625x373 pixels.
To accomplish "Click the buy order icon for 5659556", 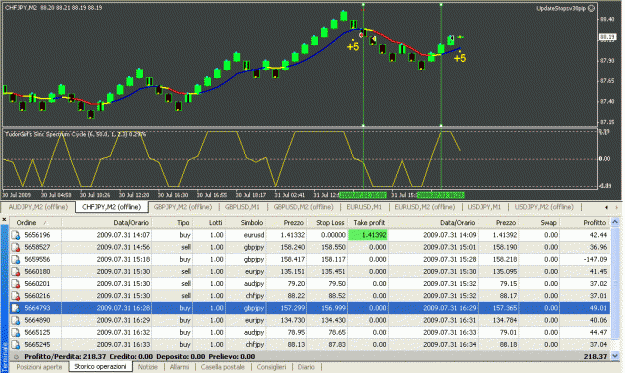I will click(x=16, y=259).
